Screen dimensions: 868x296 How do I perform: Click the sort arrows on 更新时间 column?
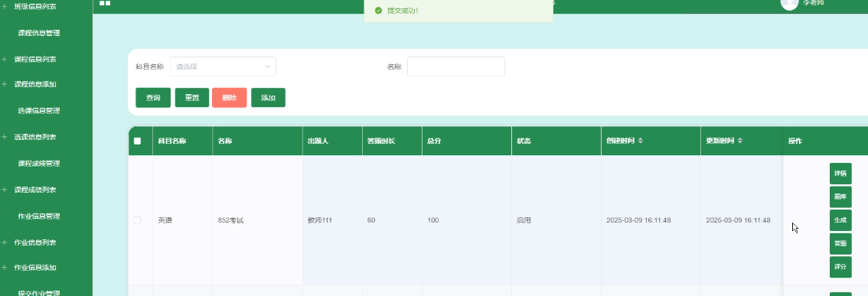tap(740, 141)
